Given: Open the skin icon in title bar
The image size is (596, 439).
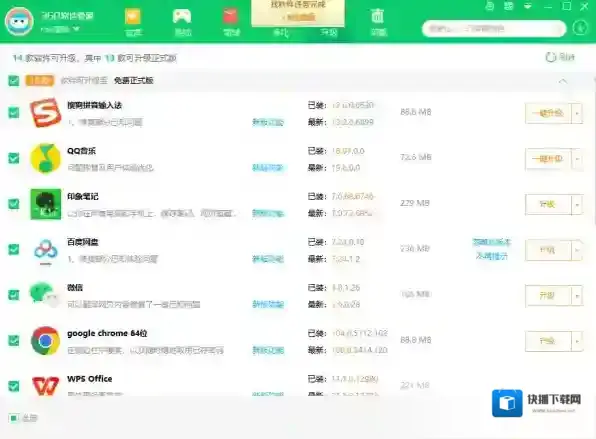Looking at the screenshot, I should 509,6.
